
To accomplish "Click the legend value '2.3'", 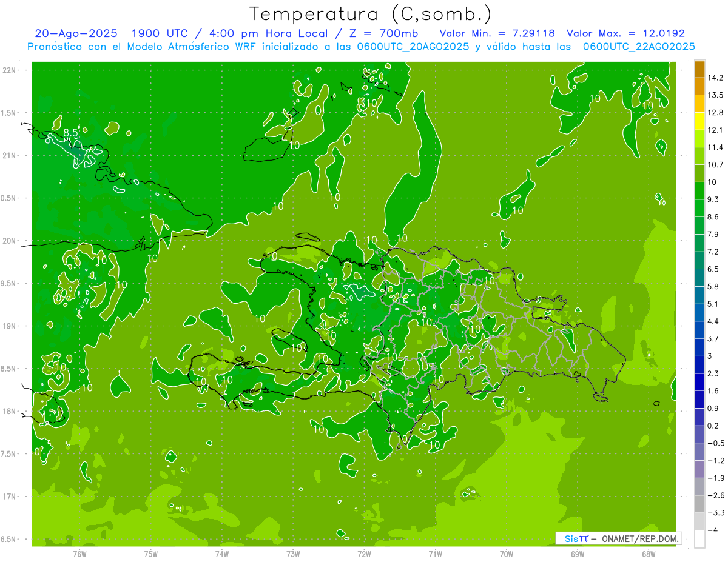I will [x=713, y=373].
